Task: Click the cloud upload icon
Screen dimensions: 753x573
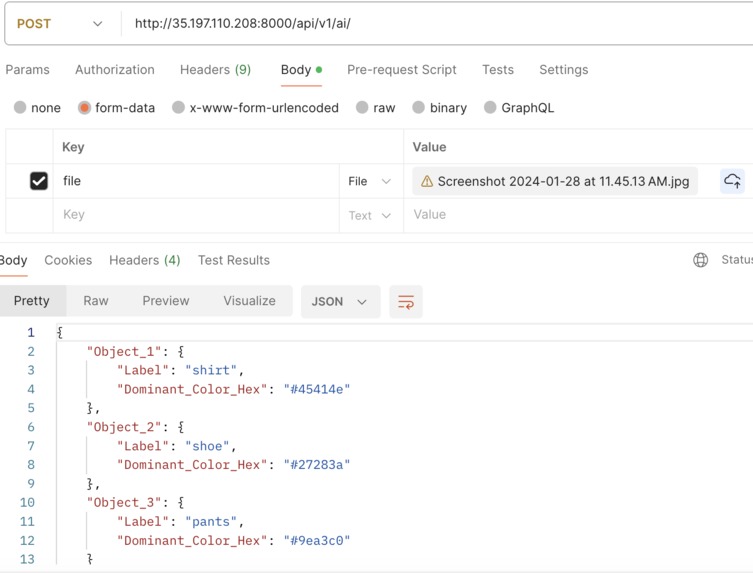Action: click(x=732, y=181)
